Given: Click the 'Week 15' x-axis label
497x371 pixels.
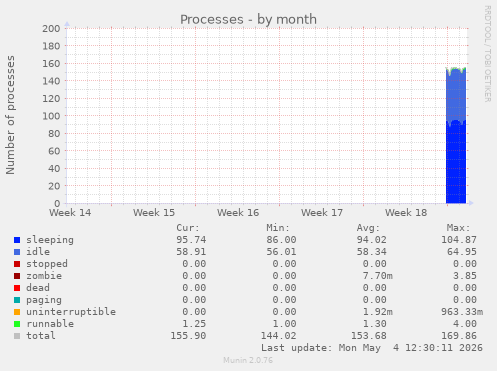Looking at the screenshot, I should (154, 213).
